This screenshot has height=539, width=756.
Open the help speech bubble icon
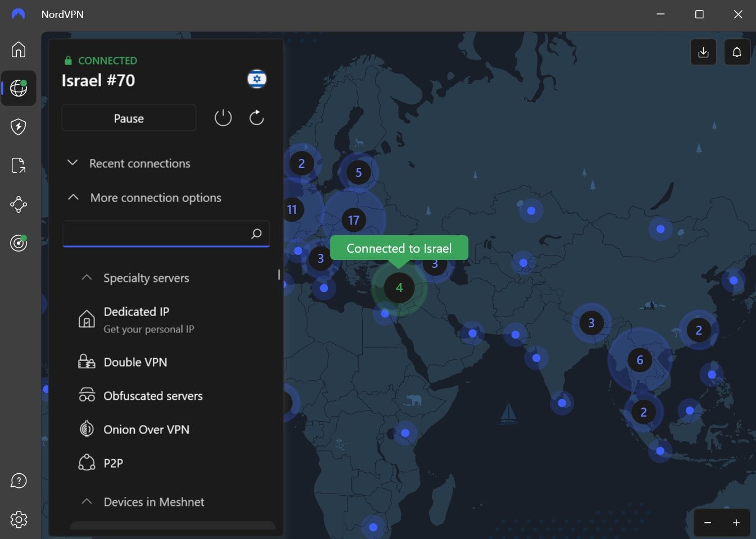click(19, 481)
